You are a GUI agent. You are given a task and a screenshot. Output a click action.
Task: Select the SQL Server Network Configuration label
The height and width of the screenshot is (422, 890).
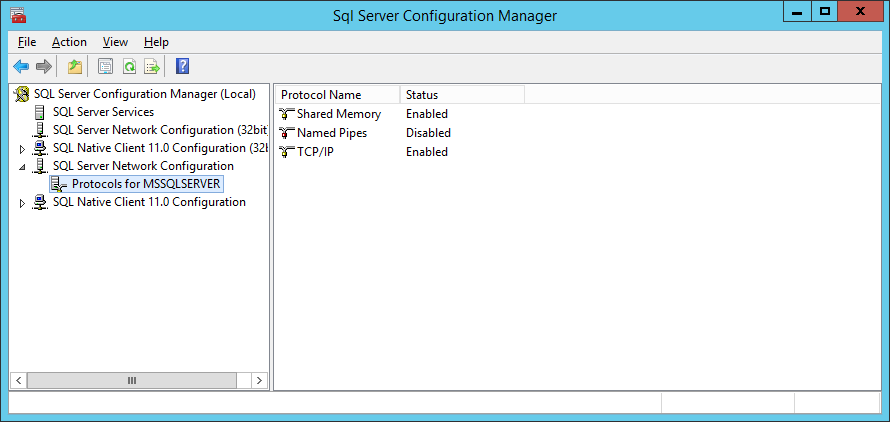tap(143, 166)
